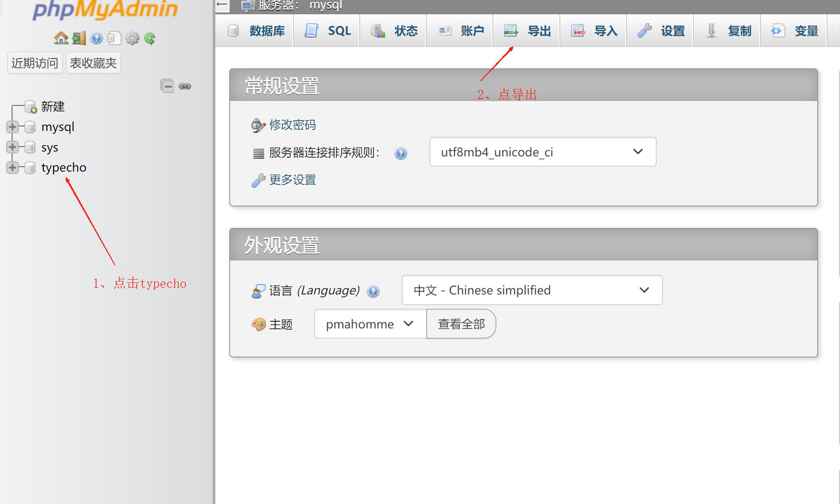Screen dimensions: 840x504
Task: Expand the sys database tree node
Action: tap(12, 147)
